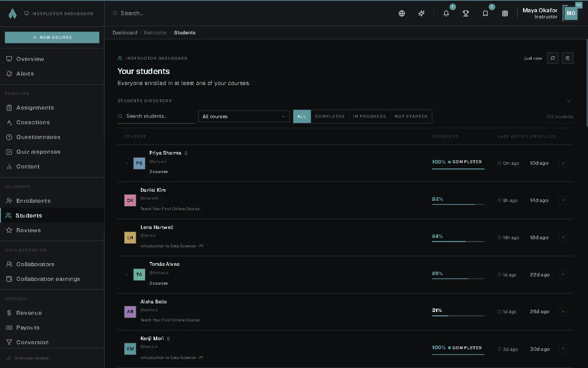Open the notifications bell

coord(446,13)
